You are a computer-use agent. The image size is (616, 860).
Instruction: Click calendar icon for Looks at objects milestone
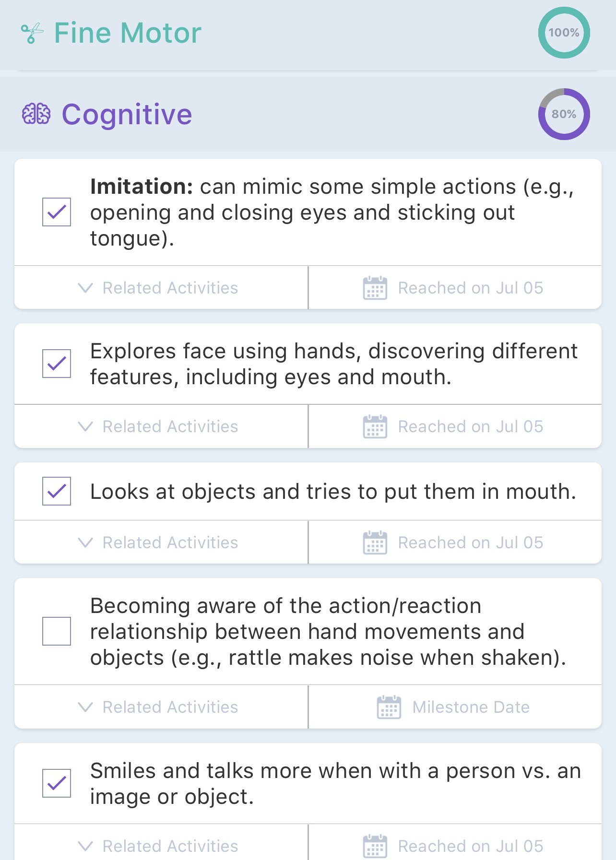(375, 542)
